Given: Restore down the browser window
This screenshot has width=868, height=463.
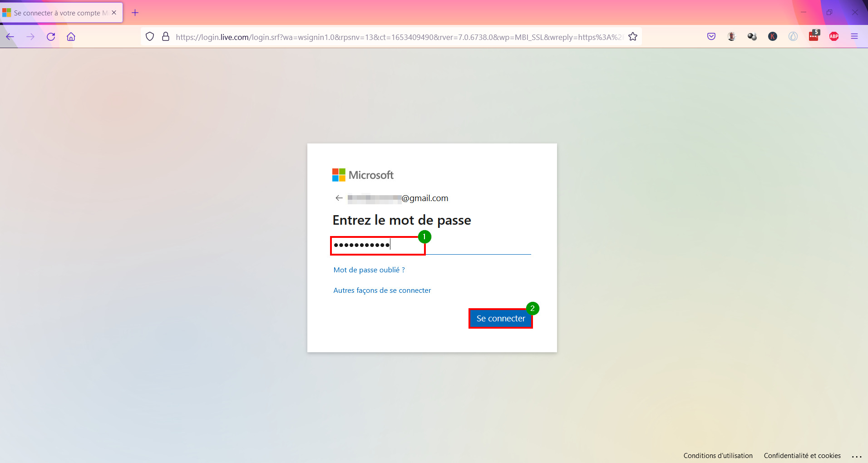Looking at the screenshot, I should [829, 12].
